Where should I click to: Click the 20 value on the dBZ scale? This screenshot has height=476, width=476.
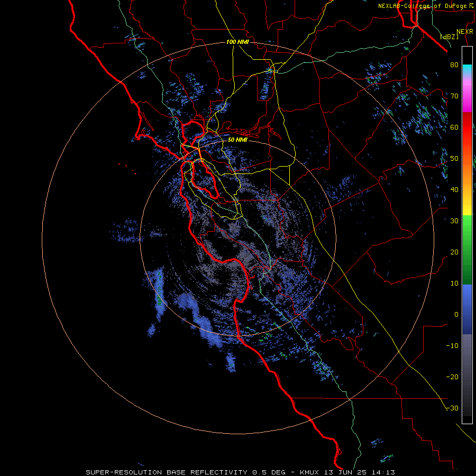click(x=454, y=252)
